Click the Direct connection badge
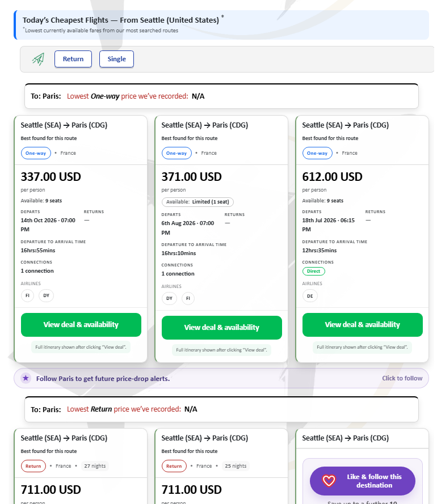The width and height of the screenshot is (437, 504). coord(313,271)
